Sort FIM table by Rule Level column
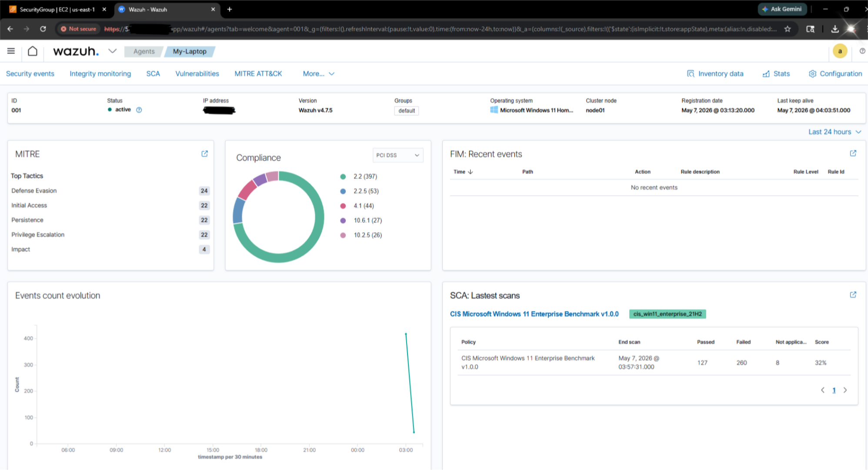 click(805, 172)
